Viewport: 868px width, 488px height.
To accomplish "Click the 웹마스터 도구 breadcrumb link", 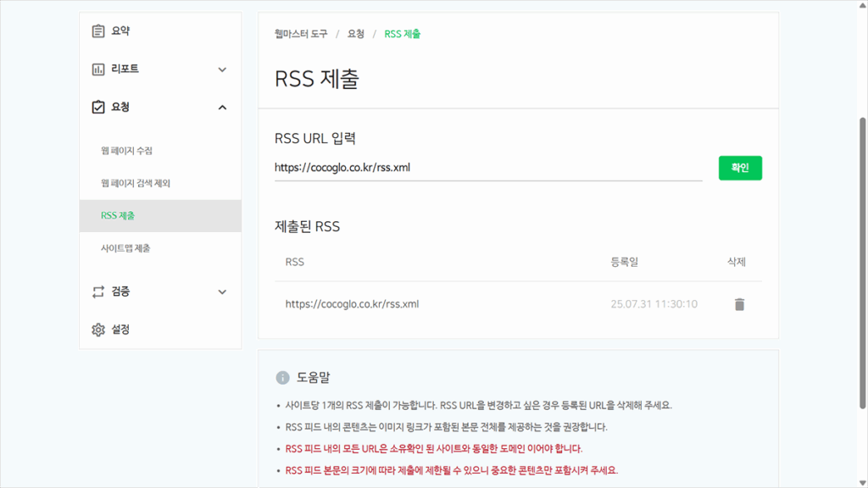I will (301, 34).
